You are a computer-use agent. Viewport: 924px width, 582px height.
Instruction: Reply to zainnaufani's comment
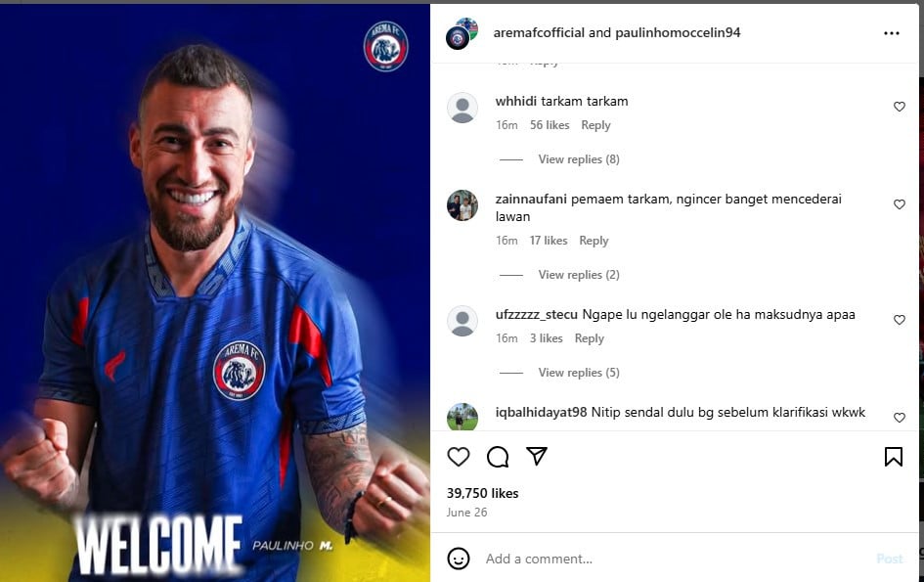[x=594, y=241]
